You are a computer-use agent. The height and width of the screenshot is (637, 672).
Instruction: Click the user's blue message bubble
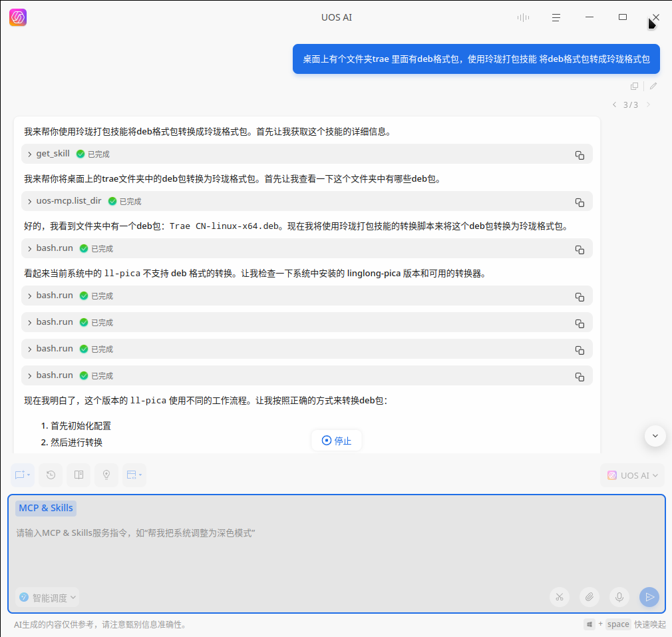point(476,59)
